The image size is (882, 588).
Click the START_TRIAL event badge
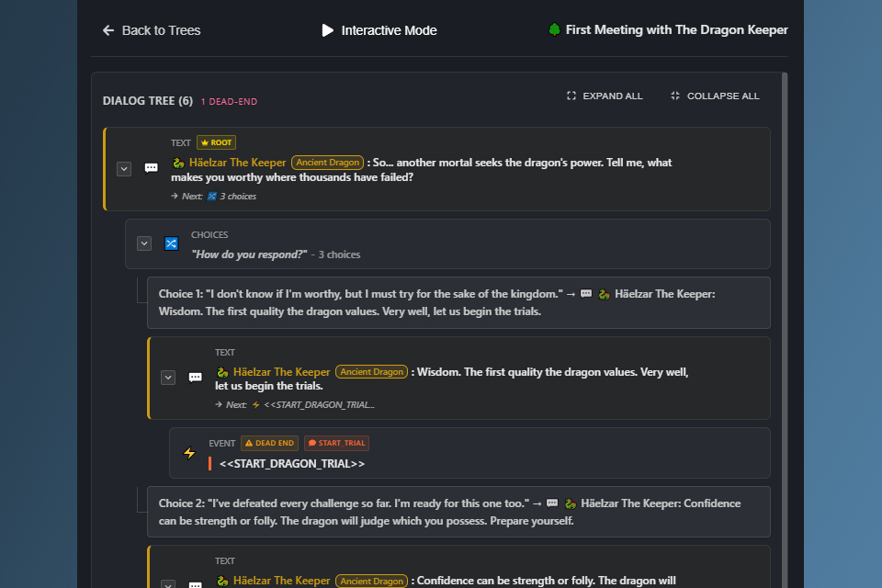point(336,442)
